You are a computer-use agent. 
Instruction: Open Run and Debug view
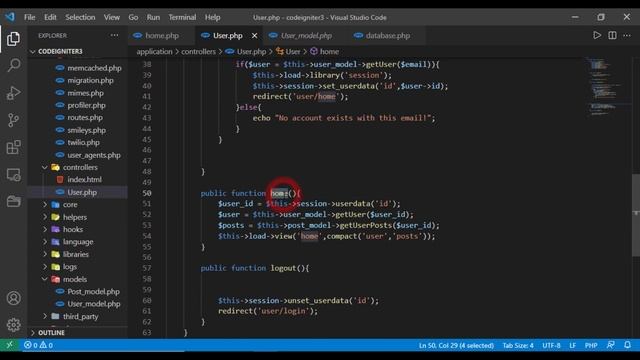pos(13,93)
